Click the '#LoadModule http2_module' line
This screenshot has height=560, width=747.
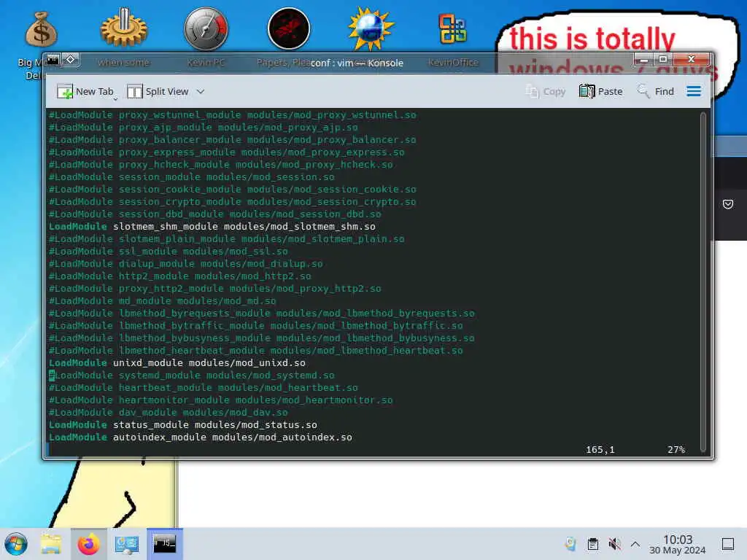(x=180, y=276)
